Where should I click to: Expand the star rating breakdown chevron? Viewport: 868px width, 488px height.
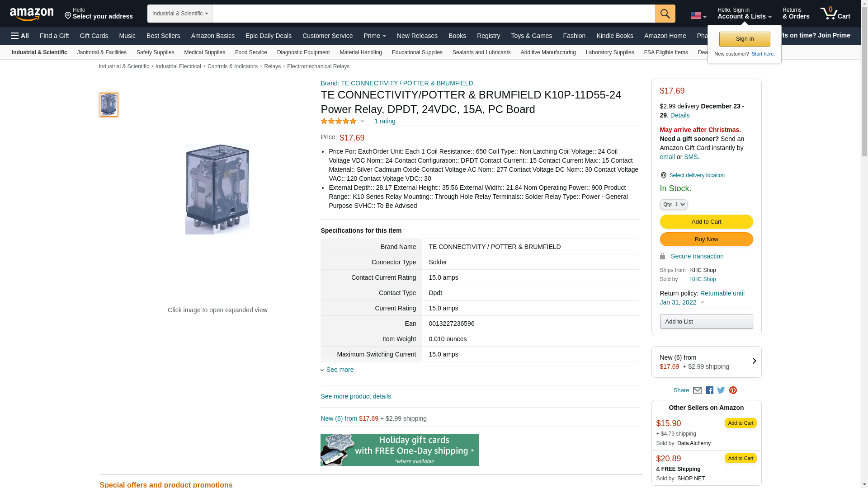click(363, 121)
